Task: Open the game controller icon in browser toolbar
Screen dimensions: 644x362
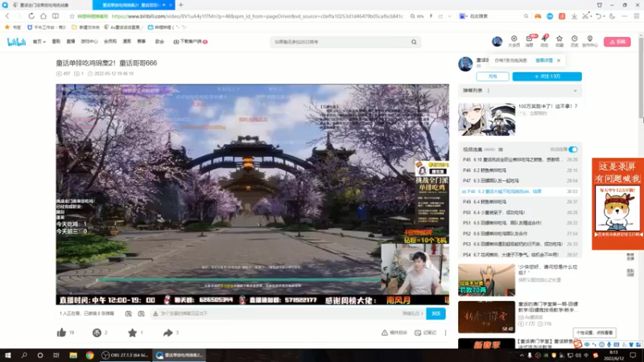Action: click(x=538, y=16)
